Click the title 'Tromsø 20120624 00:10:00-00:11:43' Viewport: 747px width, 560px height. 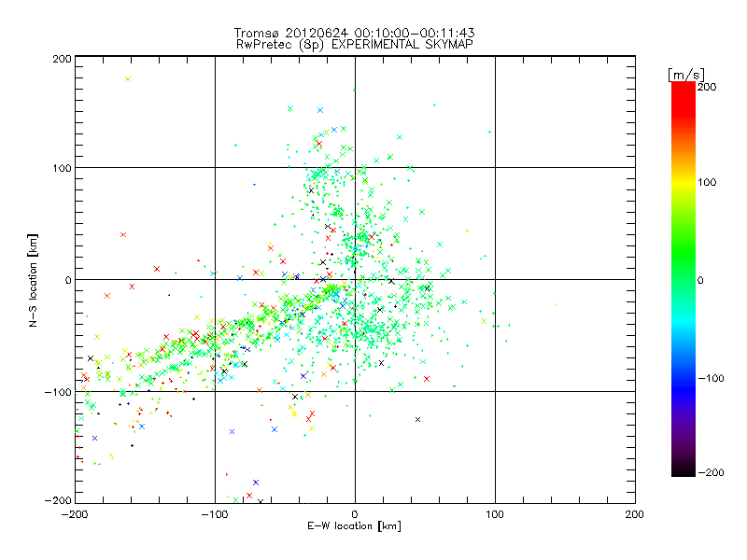(354, 33)
